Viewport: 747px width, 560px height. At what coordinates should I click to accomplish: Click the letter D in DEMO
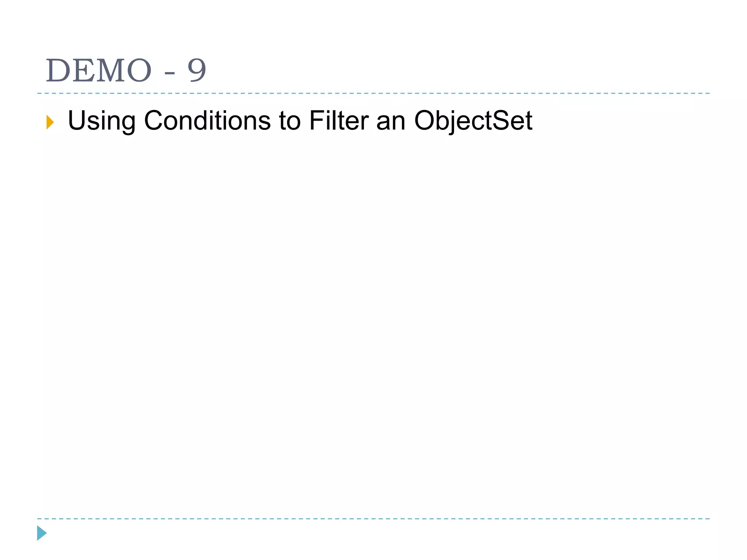(x=58, y=70)
